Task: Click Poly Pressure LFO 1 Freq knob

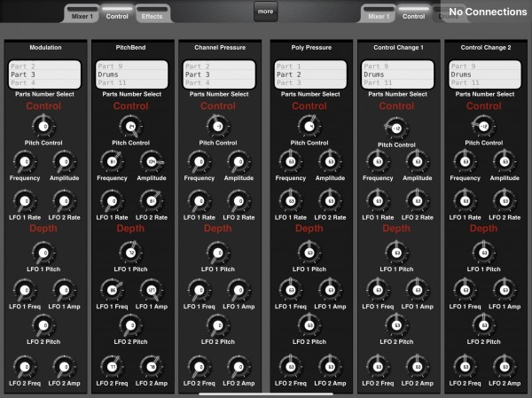Action: pos(291,290)
